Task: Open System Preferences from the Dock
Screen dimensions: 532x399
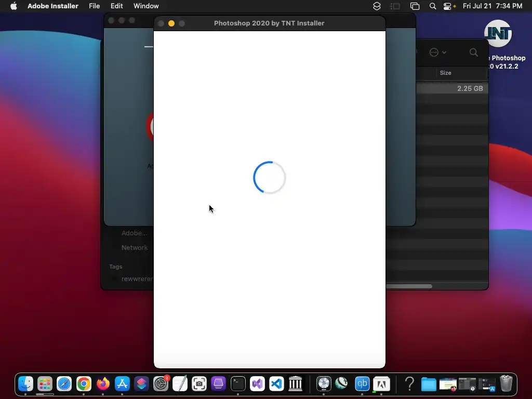Action: (161, 384)
